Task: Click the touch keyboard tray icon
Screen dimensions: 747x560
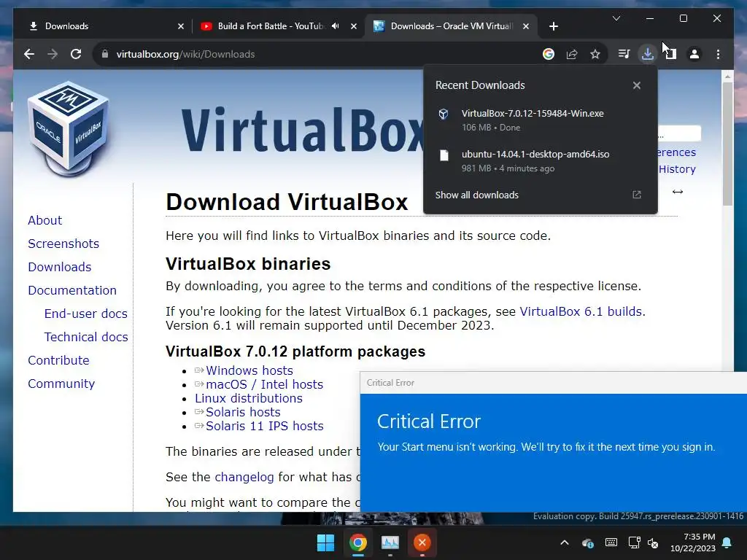Action: click(x=611, y=542)
